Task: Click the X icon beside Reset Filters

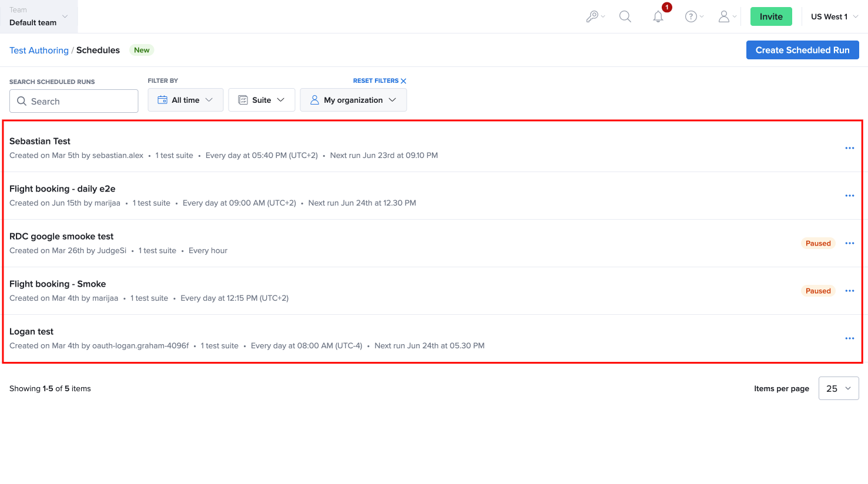Action: point(404,81)
